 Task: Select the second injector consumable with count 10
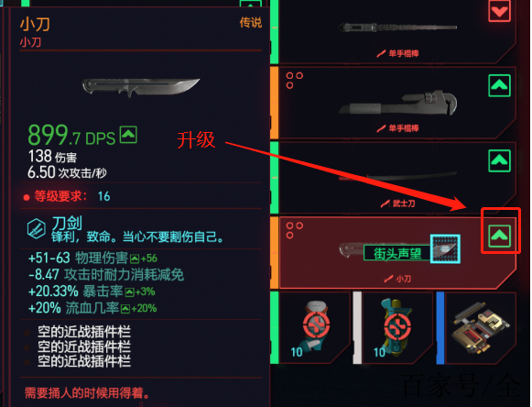397,328
